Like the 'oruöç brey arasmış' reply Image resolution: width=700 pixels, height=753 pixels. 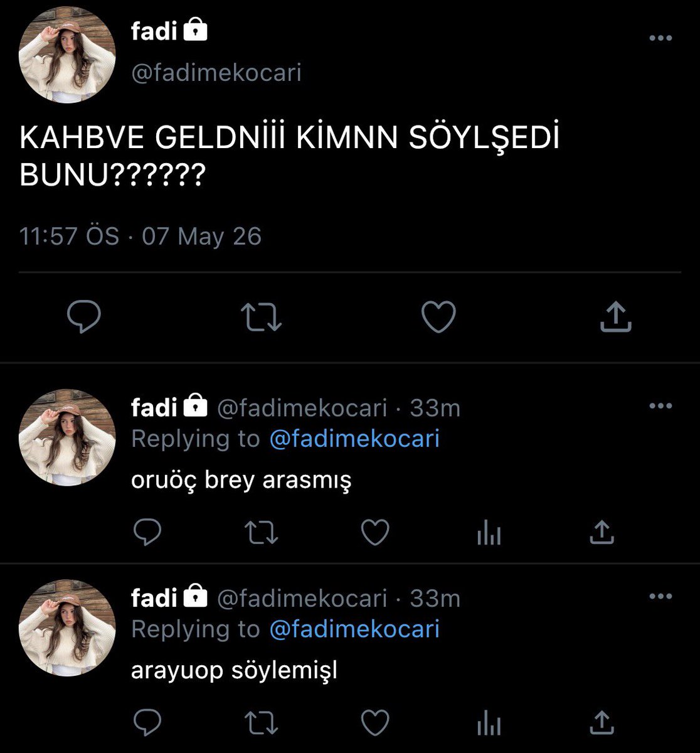pyautogui.click(x=376, y=533)
